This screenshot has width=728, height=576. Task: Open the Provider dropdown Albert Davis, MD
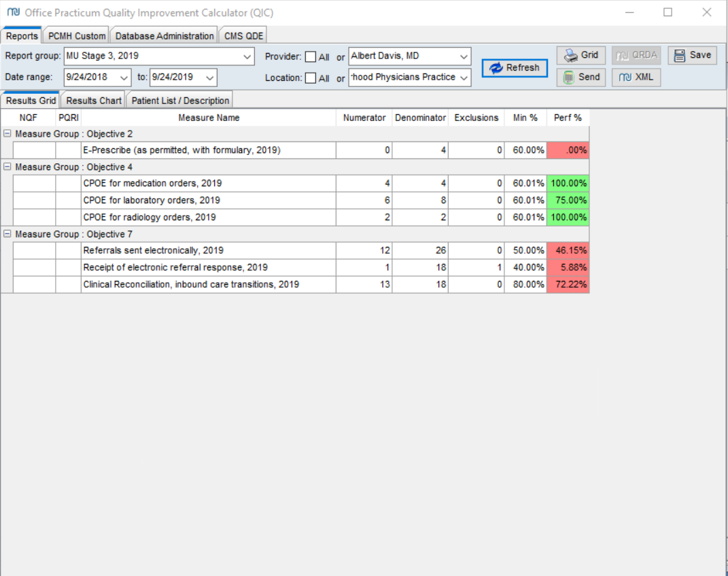(464, 56)
